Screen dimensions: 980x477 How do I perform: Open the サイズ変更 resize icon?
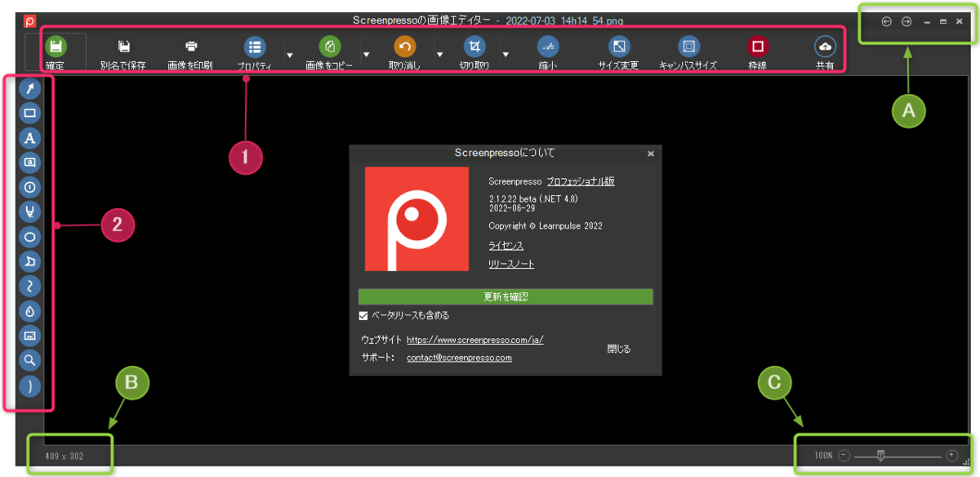pyautogui.click(x=619, y=47)
